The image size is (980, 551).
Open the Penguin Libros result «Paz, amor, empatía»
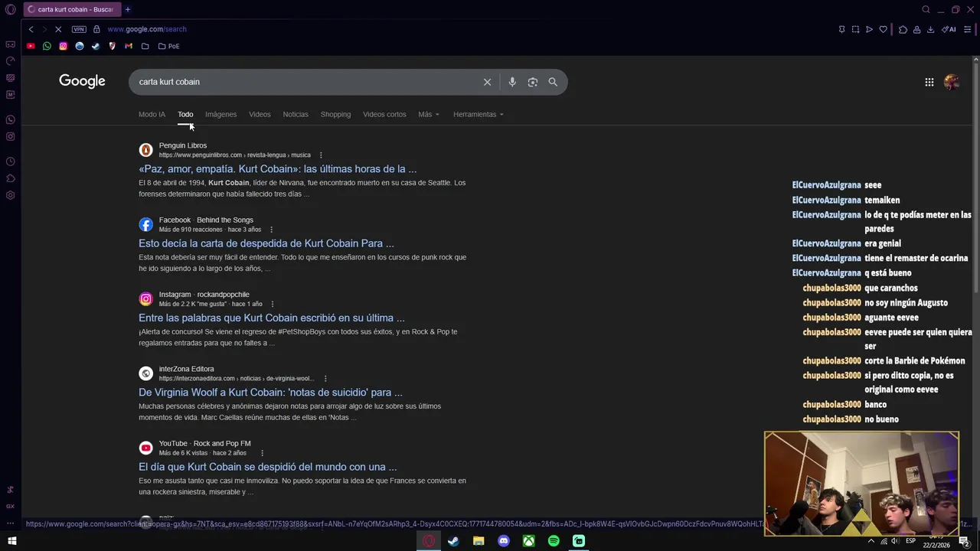[x=278, y=169]
